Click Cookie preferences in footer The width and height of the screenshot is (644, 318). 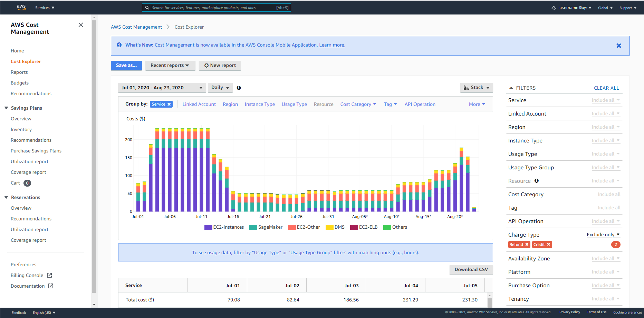tap(627, 312)
